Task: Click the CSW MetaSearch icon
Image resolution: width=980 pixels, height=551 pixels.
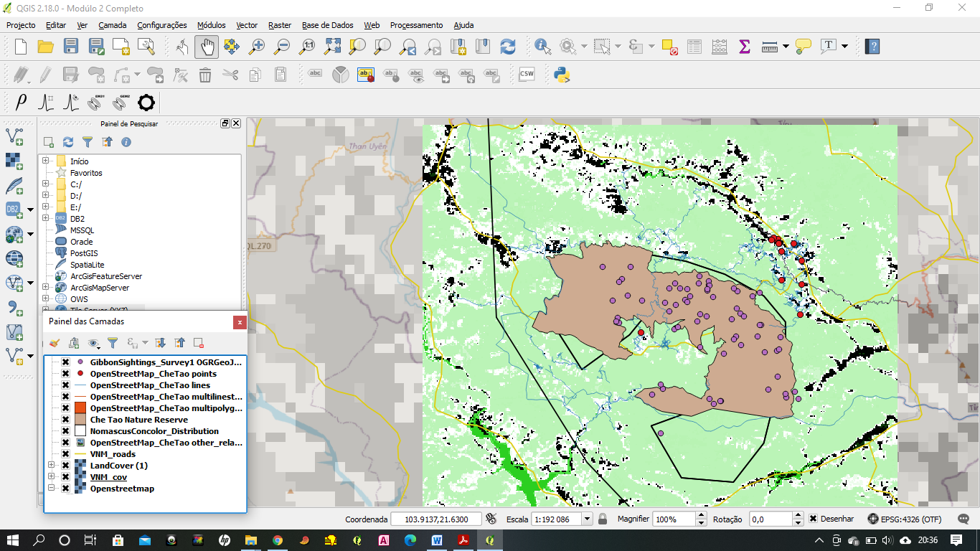Action: click(x=527, y=74)
